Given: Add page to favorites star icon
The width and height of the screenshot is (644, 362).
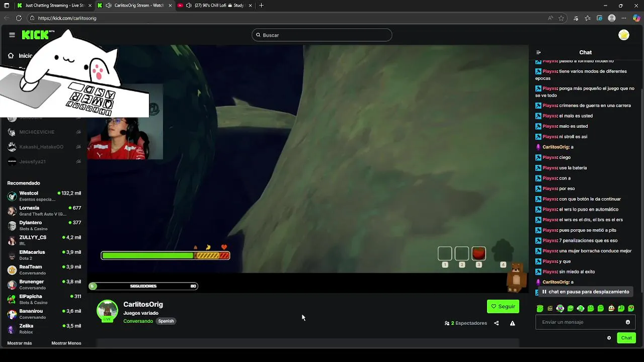Looking at the screenshot, I should pyautogui.click(x=561, y=18).
